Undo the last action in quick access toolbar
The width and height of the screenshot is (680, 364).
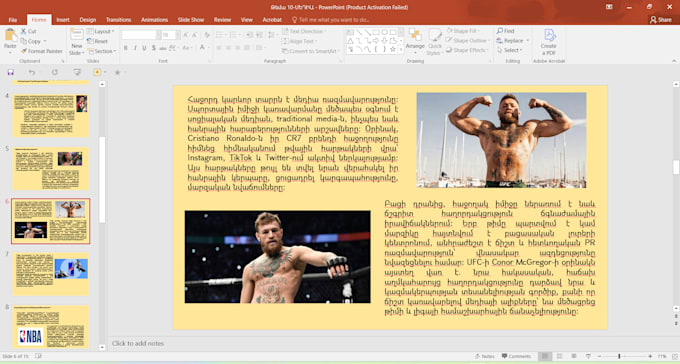(32, 72)
